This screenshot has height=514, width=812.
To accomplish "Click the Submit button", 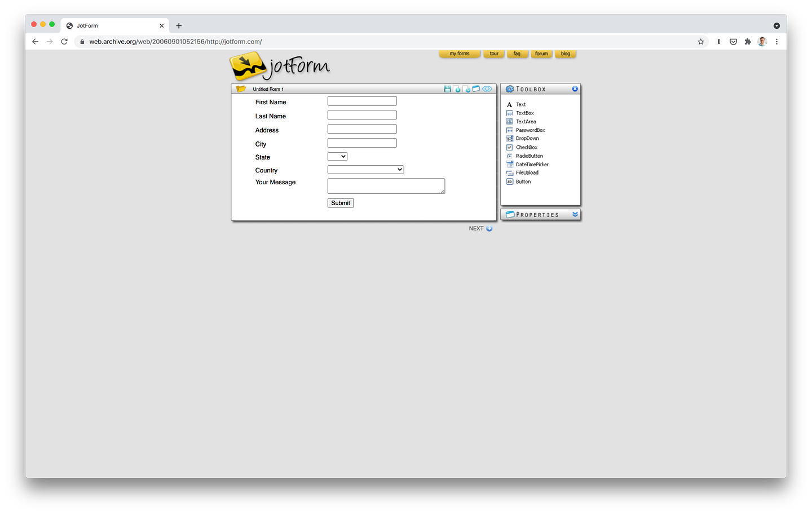I will pyautogui.click(x=341, y=203).
